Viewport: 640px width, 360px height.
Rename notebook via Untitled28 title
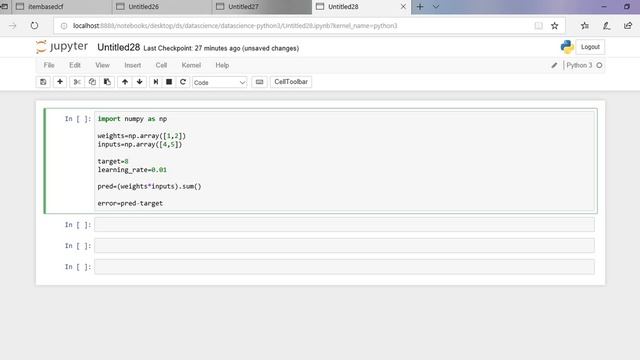pos(118,47)
